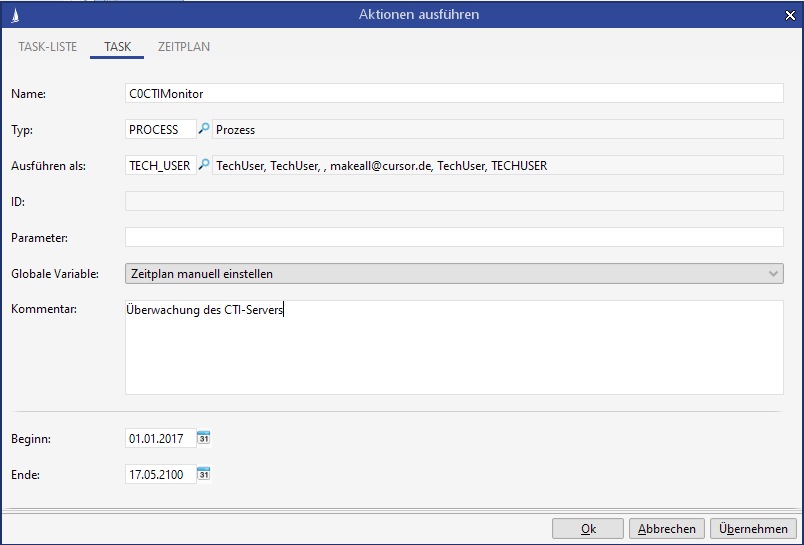Click the Ende date field 17.05.2100
The width and height of the screenshot is (804, 545).
click(159, 474)
